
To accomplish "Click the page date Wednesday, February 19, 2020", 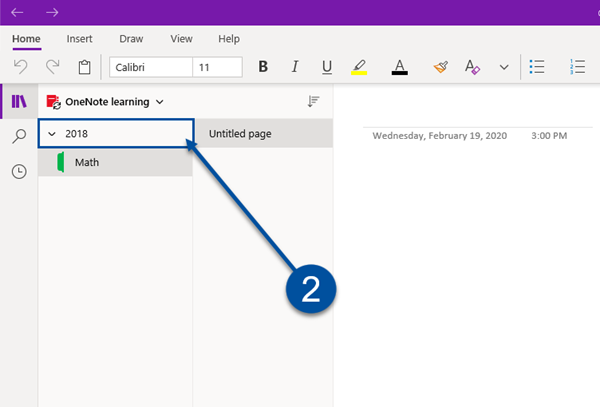I will coord(440,136).
